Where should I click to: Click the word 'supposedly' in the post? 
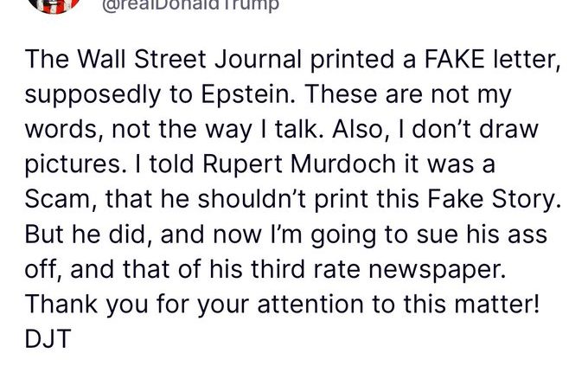[93, 95]
